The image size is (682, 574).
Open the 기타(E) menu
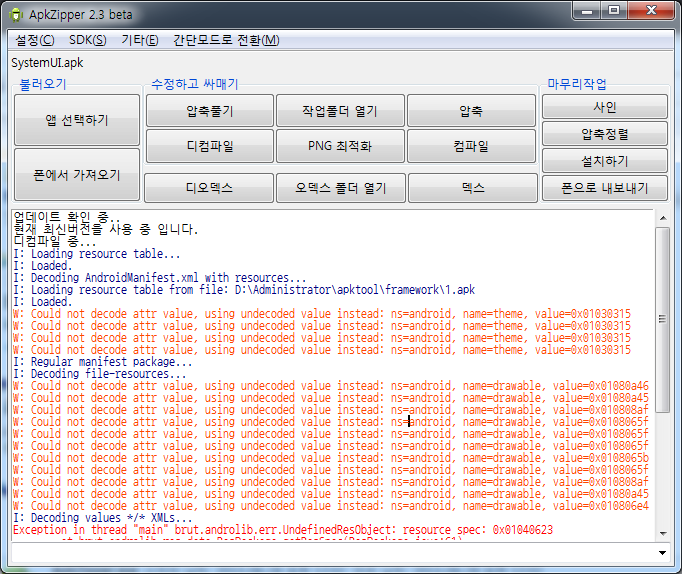[139, 40]
